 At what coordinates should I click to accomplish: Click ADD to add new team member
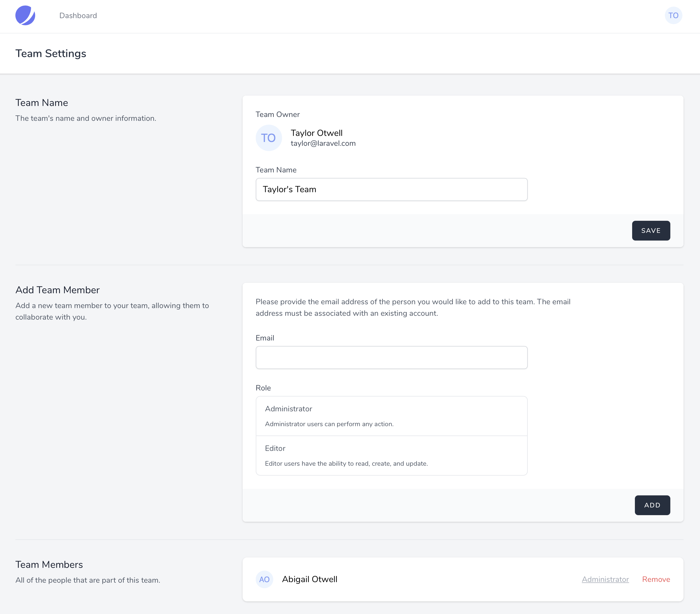(653, 505)
